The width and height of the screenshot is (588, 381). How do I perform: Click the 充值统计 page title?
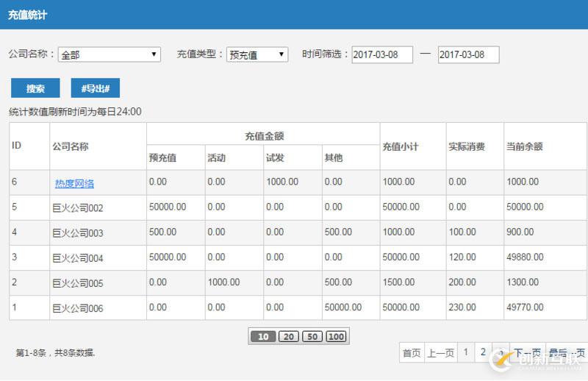(x=27, y=15)
